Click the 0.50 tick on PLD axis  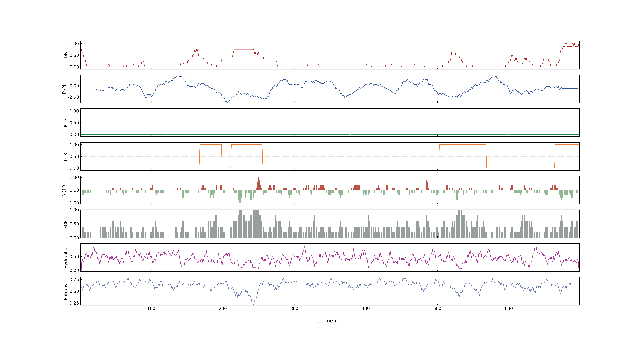pyautogui.click(x=74, y=123)
